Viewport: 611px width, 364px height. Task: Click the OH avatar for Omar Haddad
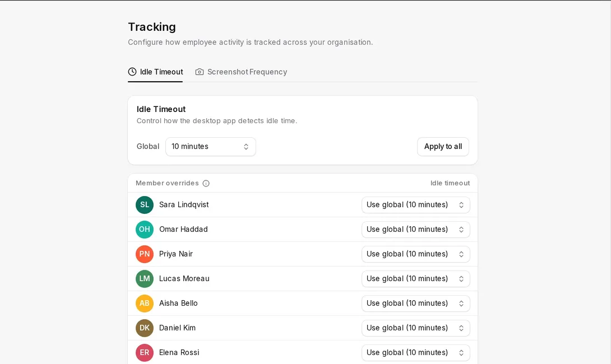(x=145, y=229)
